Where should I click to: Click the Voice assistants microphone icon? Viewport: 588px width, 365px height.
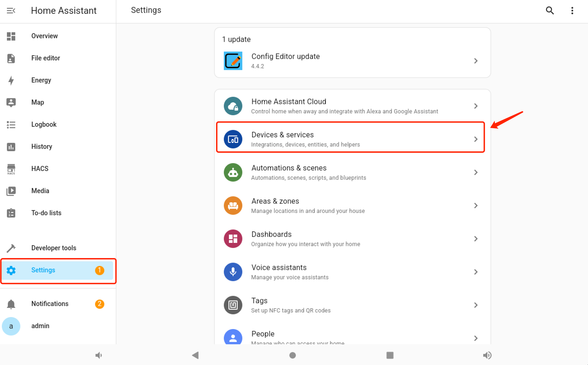coord(233,272)
